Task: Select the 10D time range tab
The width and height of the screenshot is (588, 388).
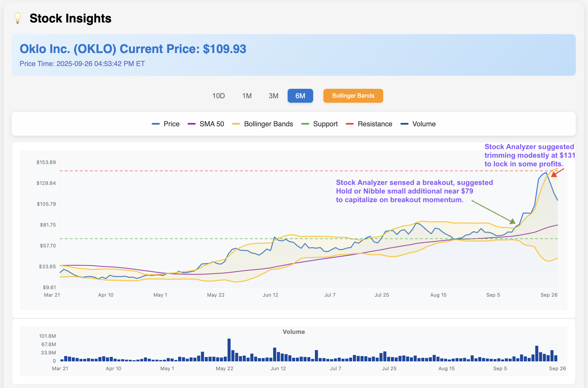Action: coord(218,96)
